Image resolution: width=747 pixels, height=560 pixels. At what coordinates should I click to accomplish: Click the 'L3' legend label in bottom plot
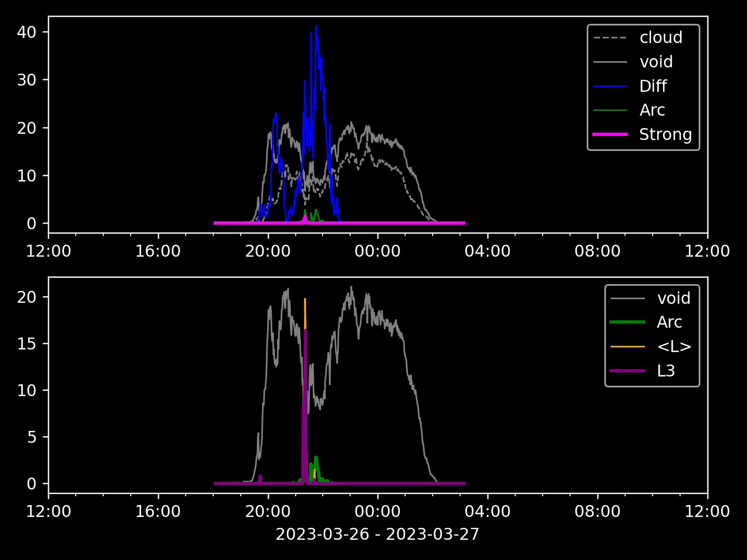coord(666,371)
